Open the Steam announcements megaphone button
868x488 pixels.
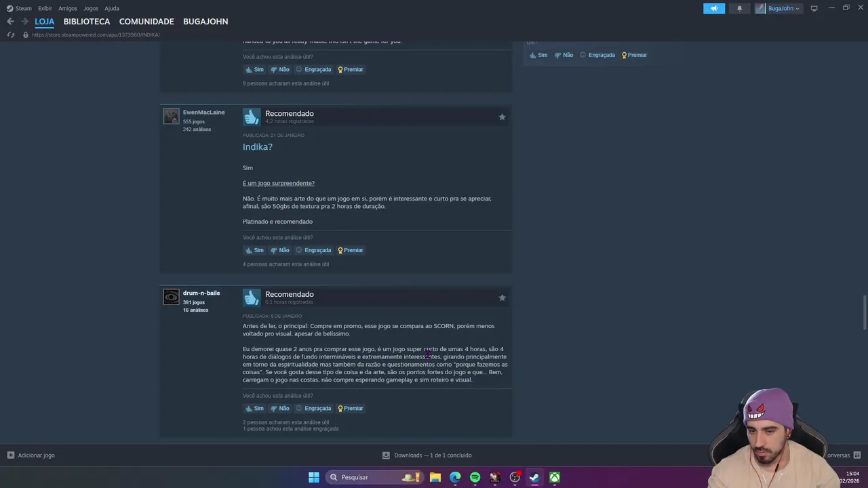[714, 8]
